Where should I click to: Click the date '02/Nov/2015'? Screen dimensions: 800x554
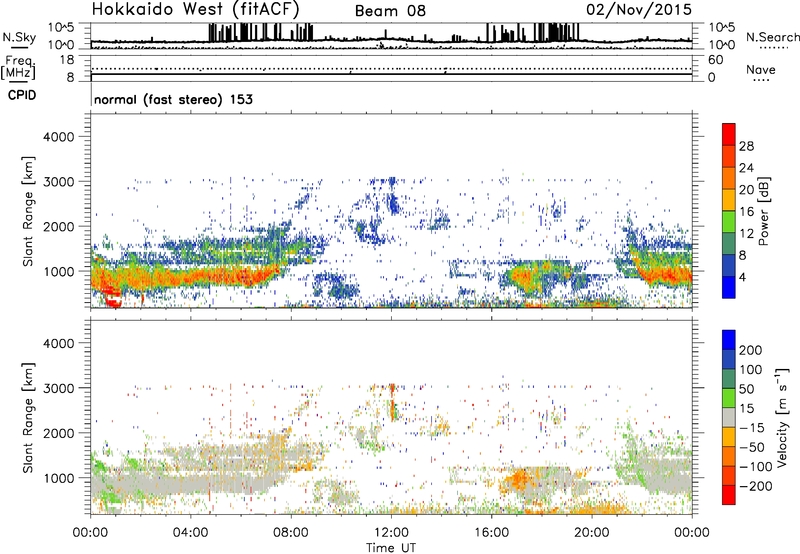639,9
